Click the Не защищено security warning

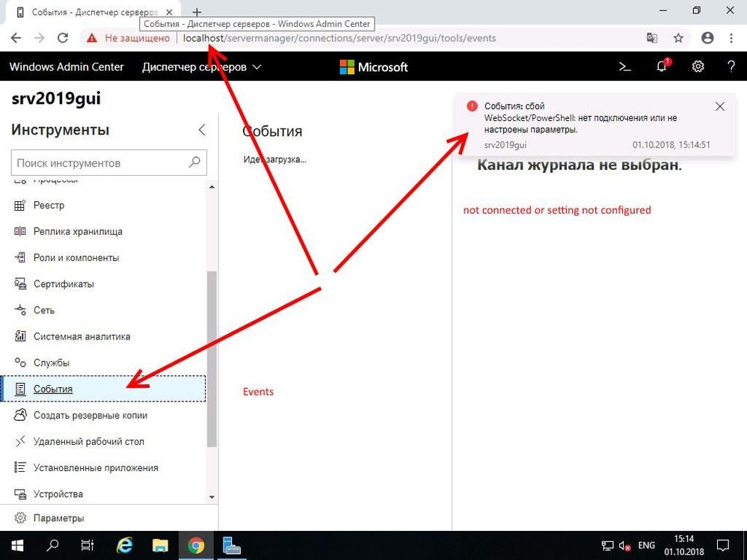[128, 38]
